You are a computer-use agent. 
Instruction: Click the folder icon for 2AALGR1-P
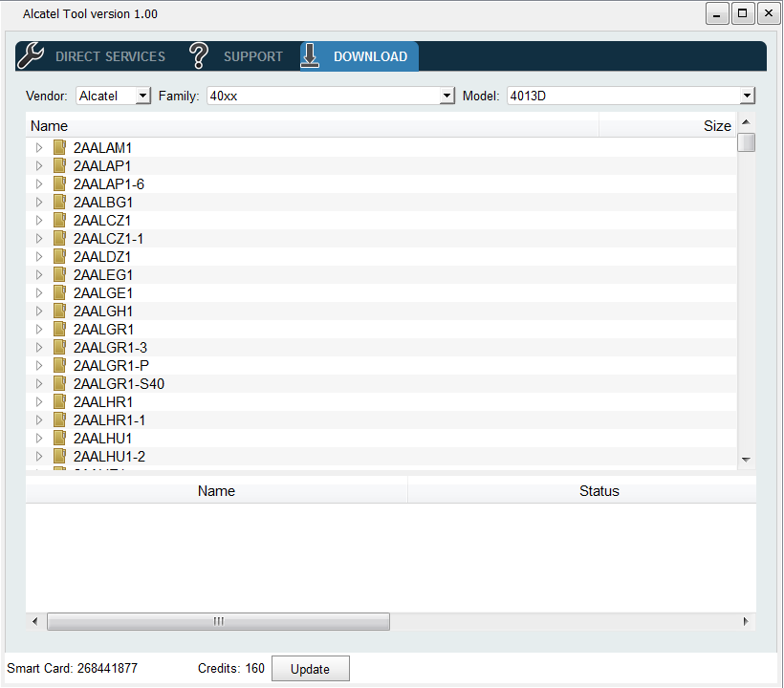(x=60, y=365)
